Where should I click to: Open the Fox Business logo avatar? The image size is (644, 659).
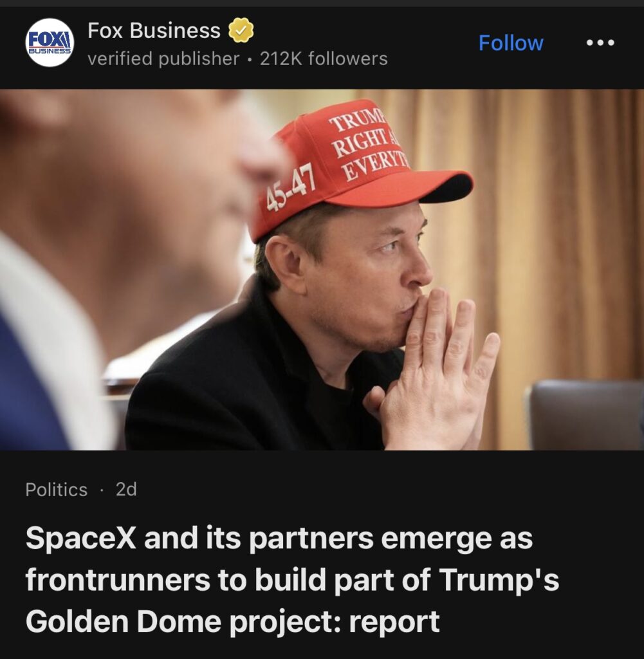[50, 42]
